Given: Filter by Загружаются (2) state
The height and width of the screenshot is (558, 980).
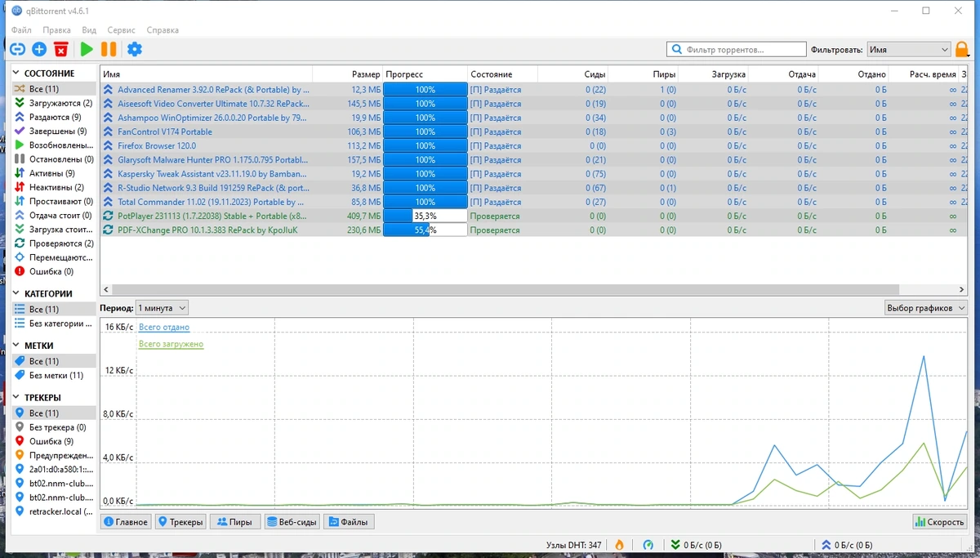Looking at the screenshot, I should coord(54,104).
